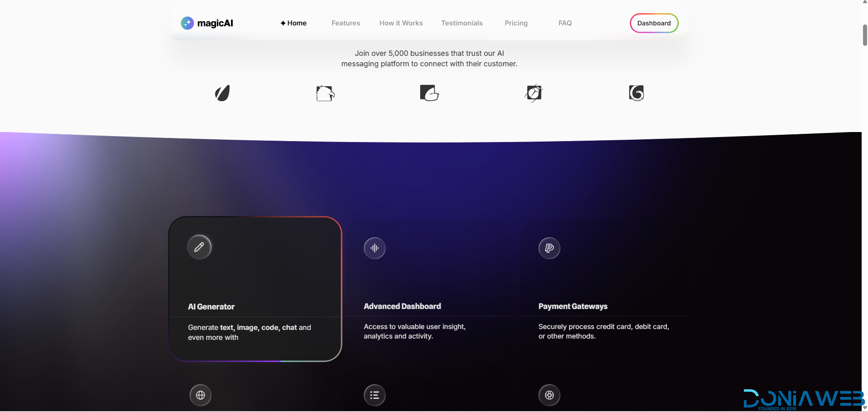Click the bird brand logo in the square frame

click(325, 93)
